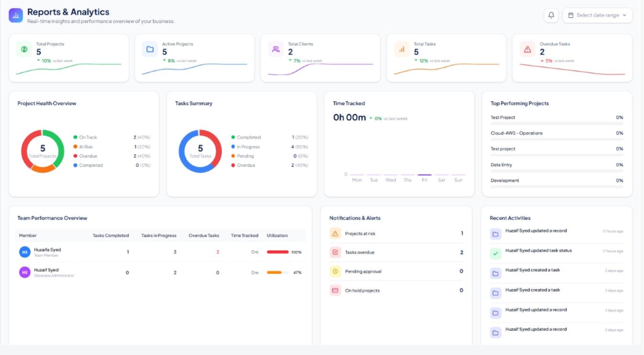The image size is (644, 355).
Task: Open the notifications bell icon
Action: (x=551, y=15)
